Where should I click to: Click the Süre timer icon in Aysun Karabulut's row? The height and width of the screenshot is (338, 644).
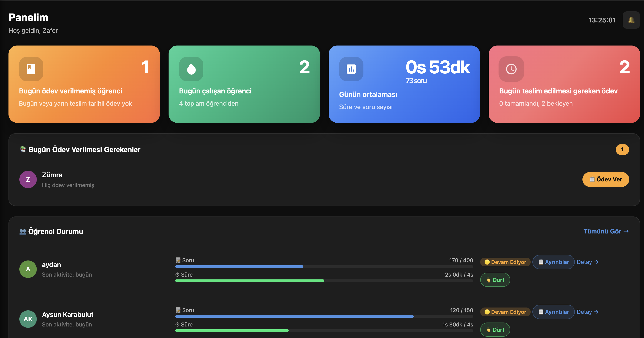(177, 324)
